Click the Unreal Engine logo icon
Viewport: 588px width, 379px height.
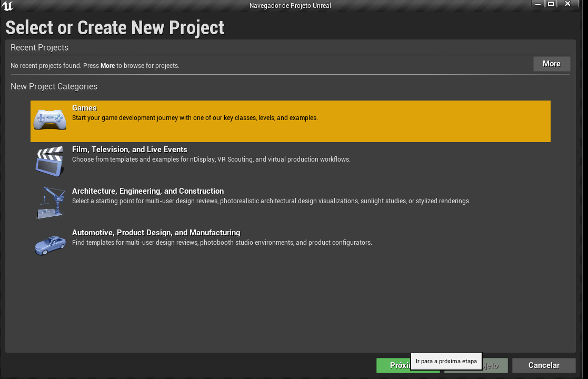[x=7, y=6]
